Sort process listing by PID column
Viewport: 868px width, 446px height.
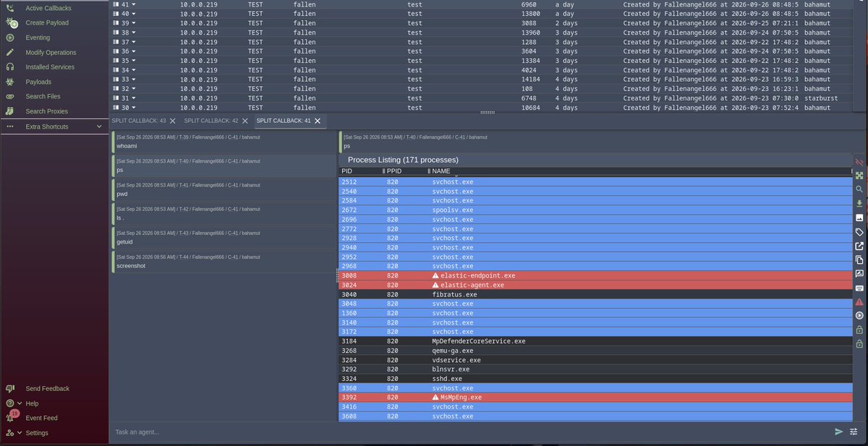pos(348,171)
